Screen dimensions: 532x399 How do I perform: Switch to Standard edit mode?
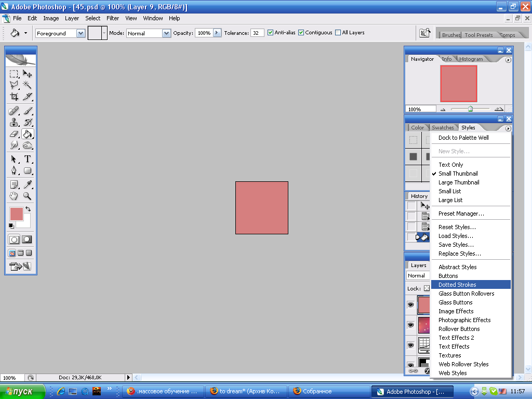coord(14,240)
